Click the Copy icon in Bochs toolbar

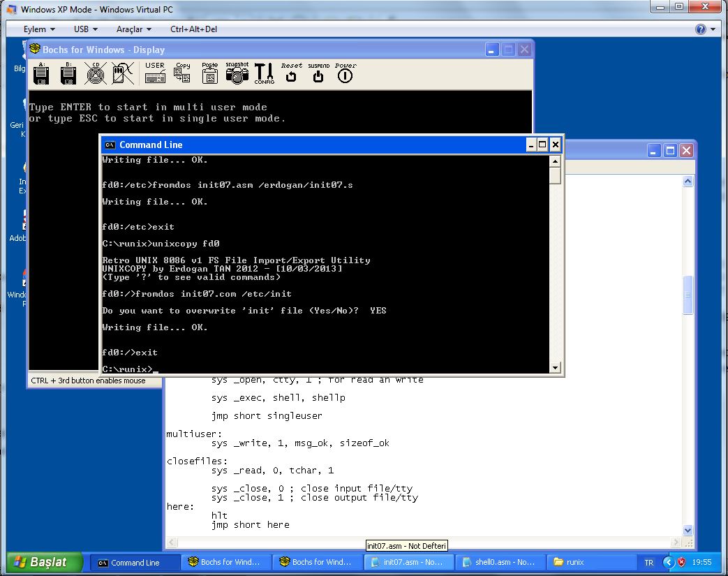click(182, 73)
